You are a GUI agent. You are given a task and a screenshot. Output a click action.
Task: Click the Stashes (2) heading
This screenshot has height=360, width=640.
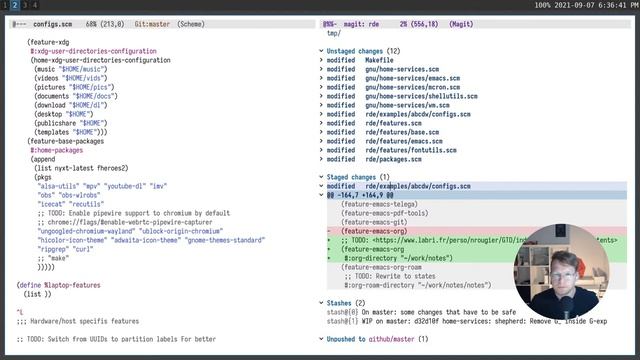coord(346,303)
